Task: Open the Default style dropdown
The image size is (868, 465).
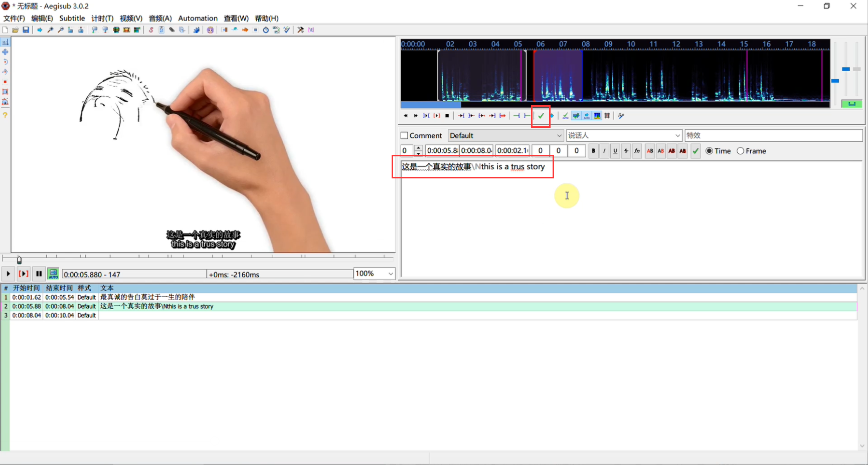Action: [506, 136]
